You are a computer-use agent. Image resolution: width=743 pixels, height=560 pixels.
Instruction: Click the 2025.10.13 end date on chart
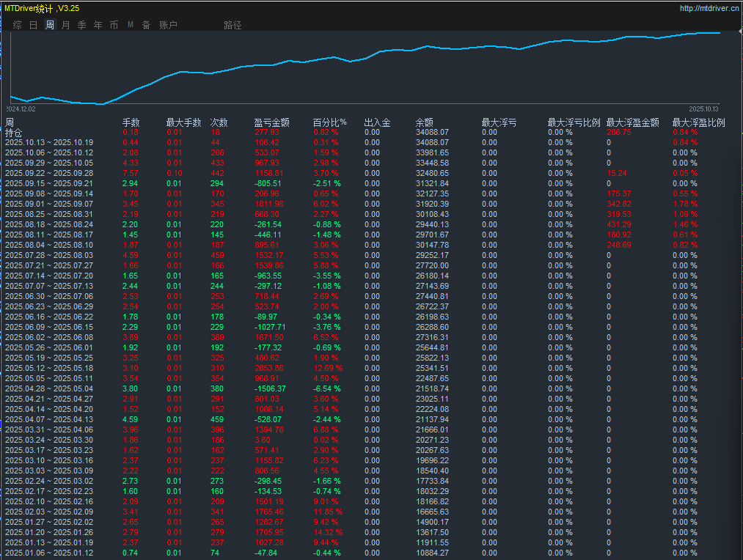703,108
